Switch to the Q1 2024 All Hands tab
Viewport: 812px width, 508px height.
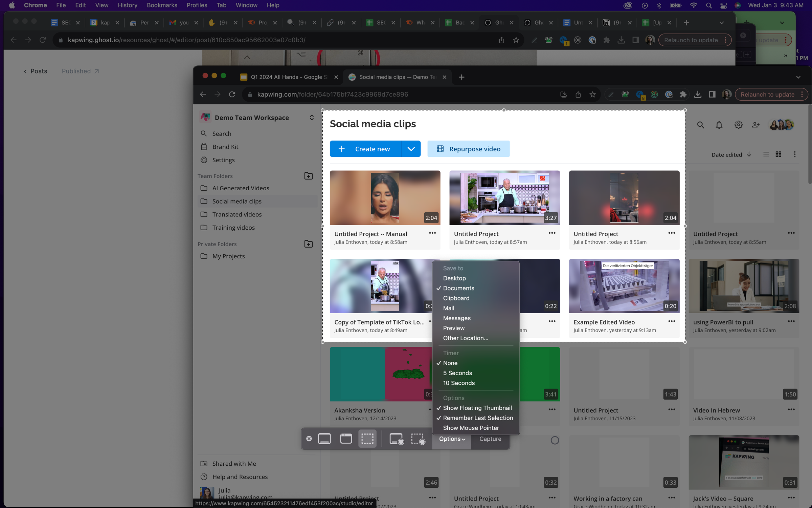(288, 77)
